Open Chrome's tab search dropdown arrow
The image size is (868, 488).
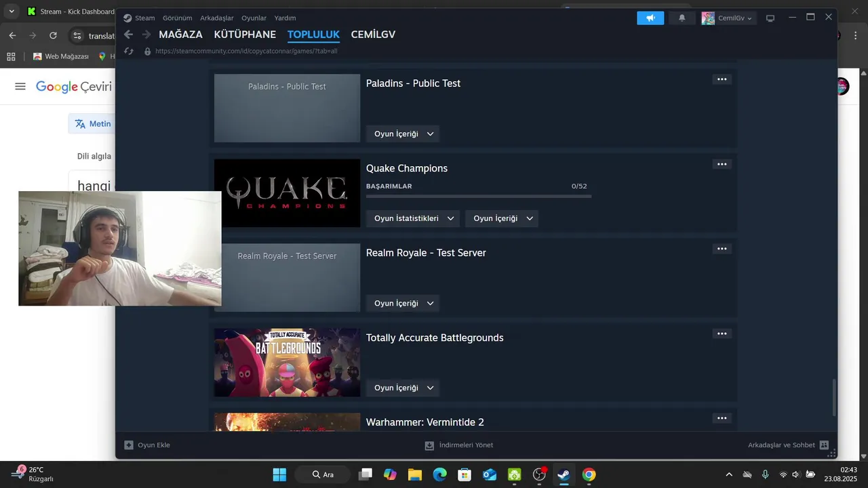[12, 12]
